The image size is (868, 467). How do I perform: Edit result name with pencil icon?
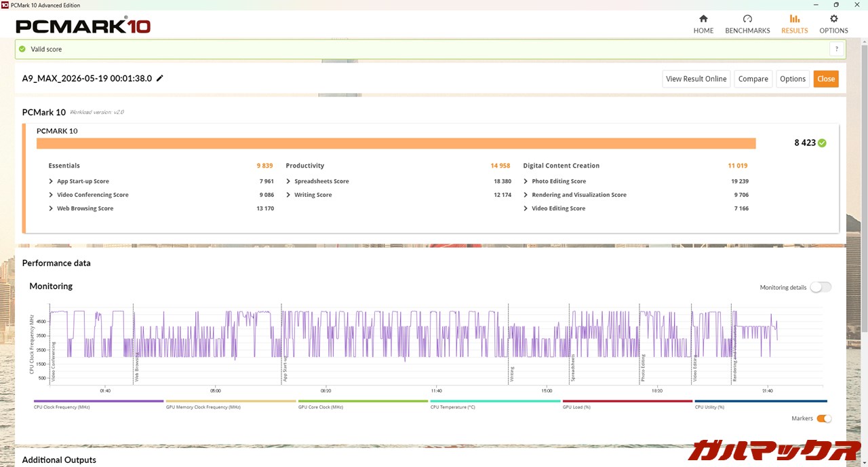(160, 78)
